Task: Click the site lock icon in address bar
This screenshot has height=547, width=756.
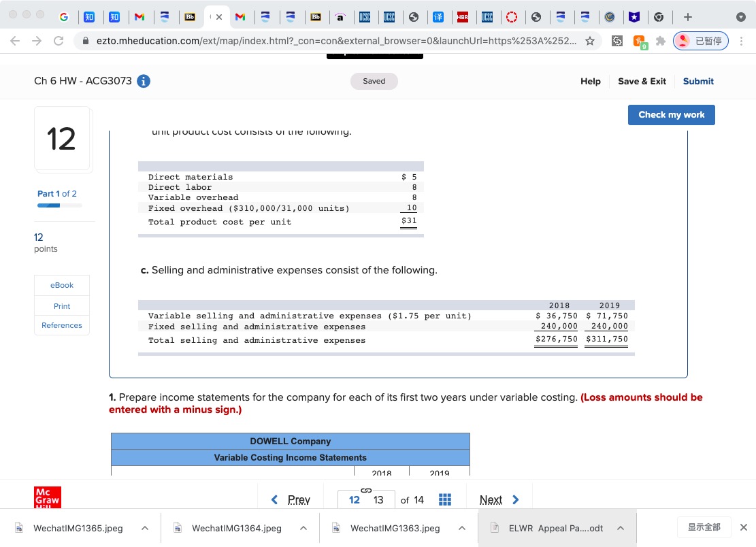Action: coord(85,41)
